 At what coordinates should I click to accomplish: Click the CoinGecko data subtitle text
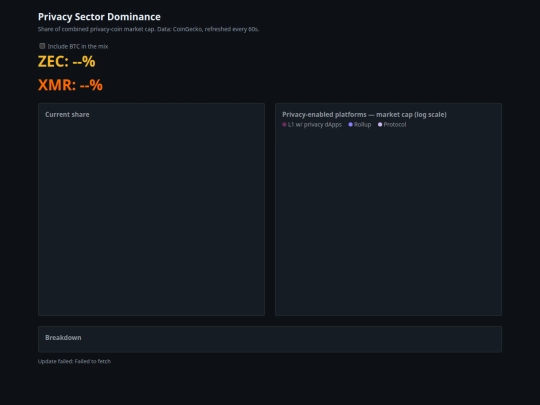coord(148,29)
